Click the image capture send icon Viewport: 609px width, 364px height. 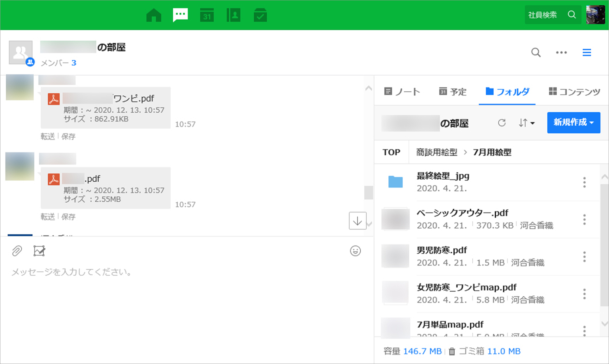[39, 251]
